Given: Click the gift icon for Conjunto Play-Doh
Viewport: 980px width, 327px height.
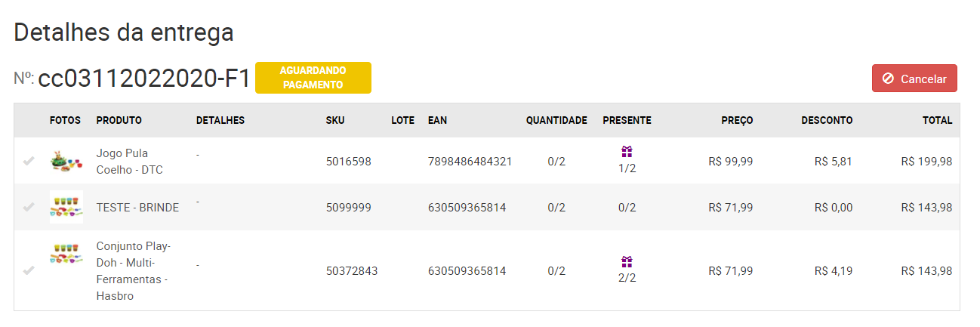Looking at the screenshot, I should coord(627,262).
